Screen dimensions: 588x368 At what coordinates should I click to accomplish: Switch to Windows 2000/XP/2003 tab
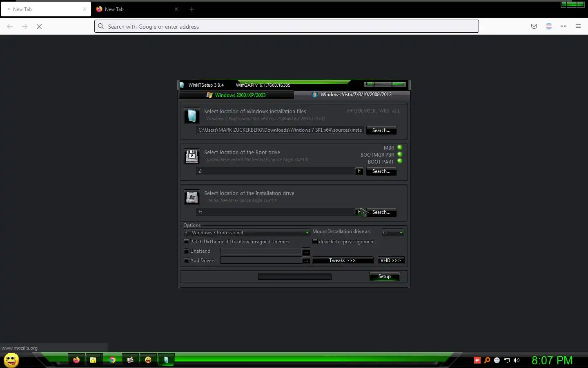tap(236, 95)
